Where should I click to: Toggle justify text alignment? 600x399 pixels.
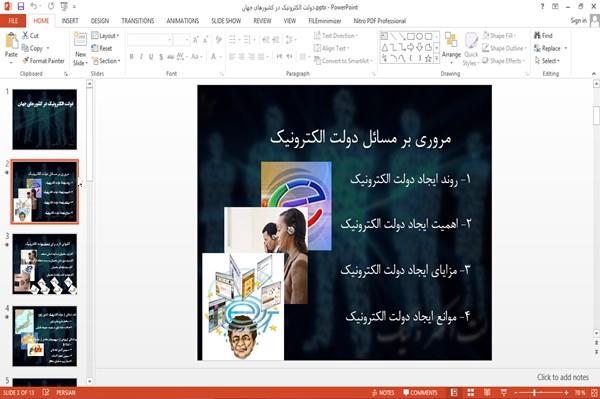tap(261, 57)
